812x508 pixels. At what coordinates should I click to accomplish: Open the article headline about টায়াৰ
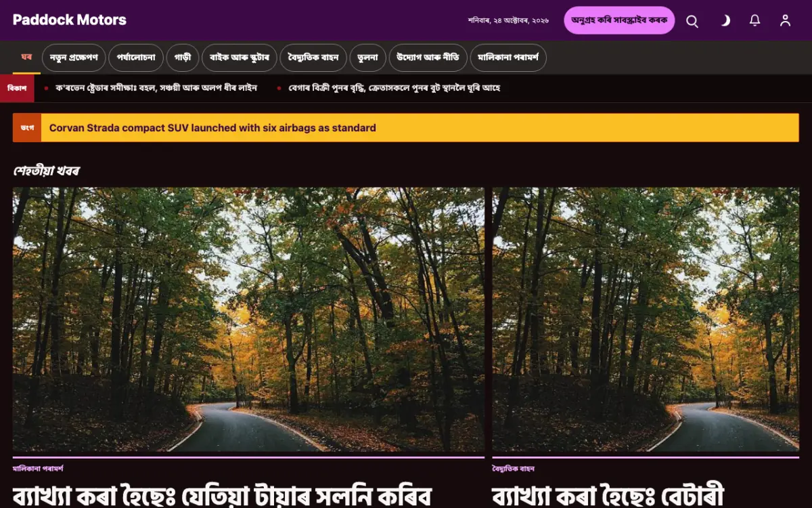222,495
